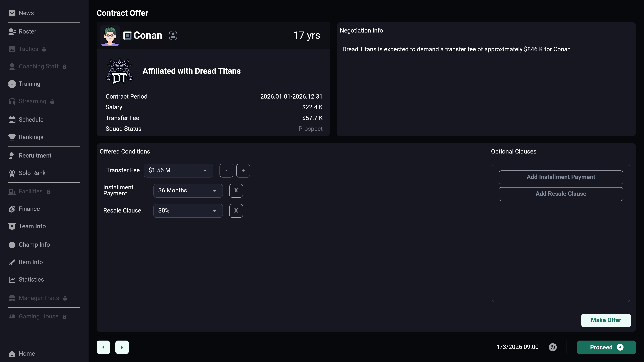Viewport: 644px width, 362px height.
Task: Click the Gaming House lock icon
Action: (64, 317)
